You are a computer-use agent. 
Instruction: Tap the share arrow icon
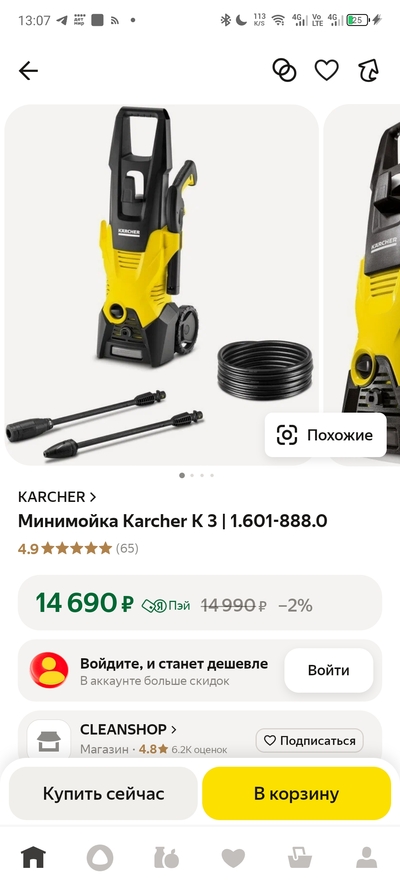point(369,70)
